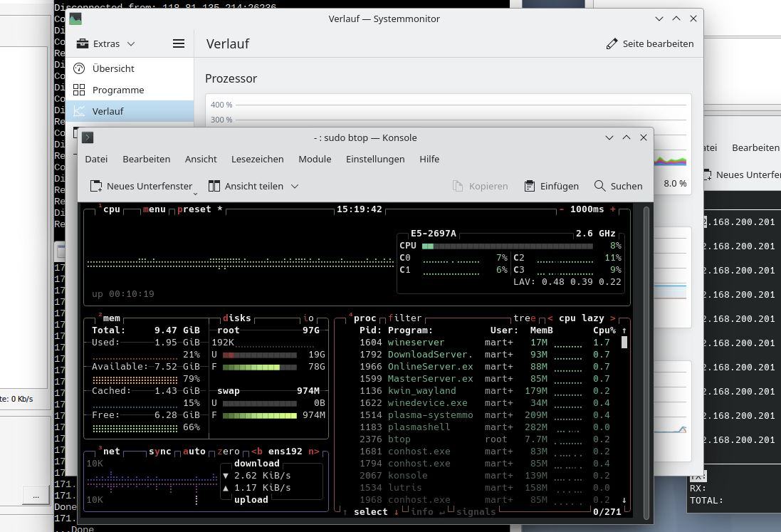Screen dimensions: 781x532
Task: Click Suchen in Konsole toolbar
Action: point(618,187)
